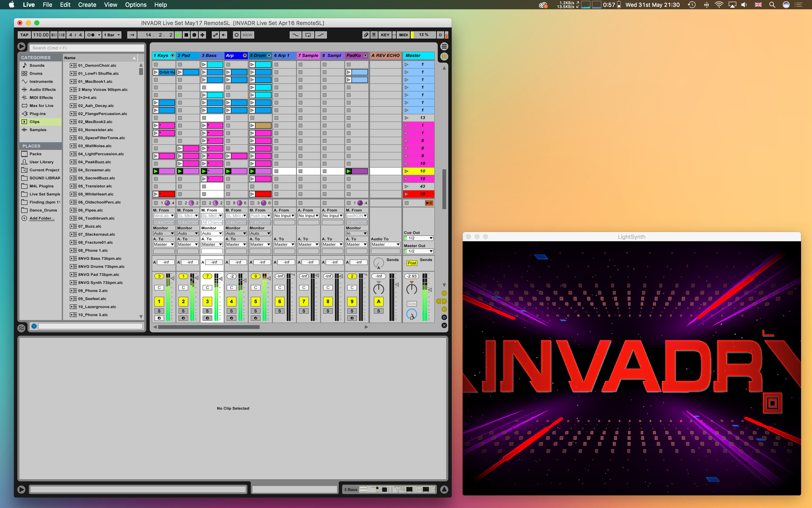Expand 1 Keys track title fold arrow

pos(173,55)
